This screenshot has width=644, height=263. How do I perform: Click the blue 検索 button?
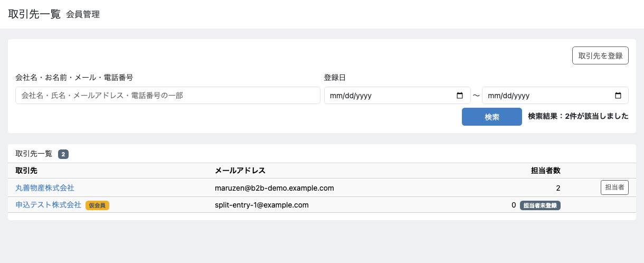click(x=492, y=117)
